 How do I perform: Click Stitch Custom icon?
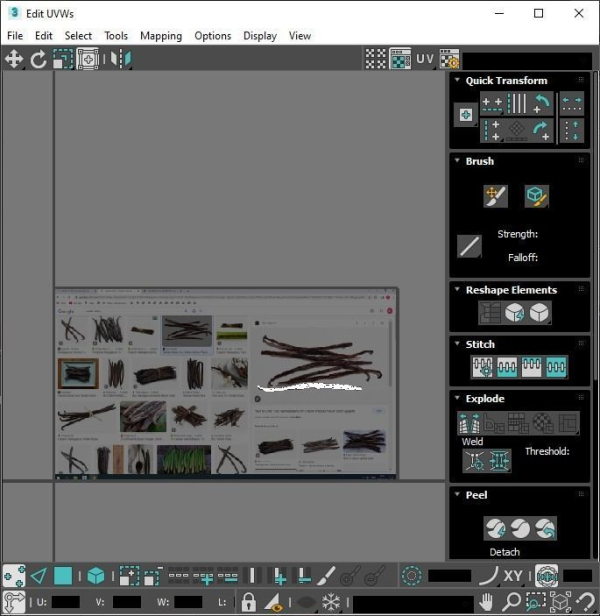556,367
